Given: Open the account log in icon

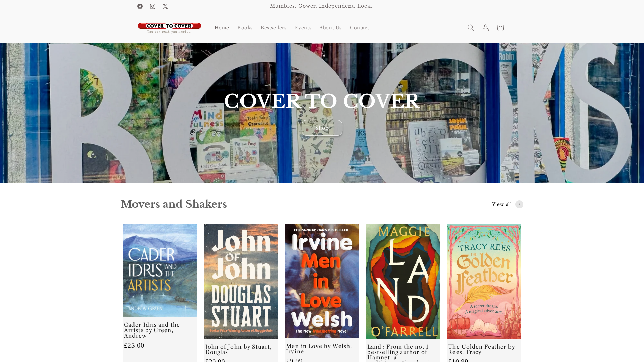Looking at the screenshot, I should point(486,28).
